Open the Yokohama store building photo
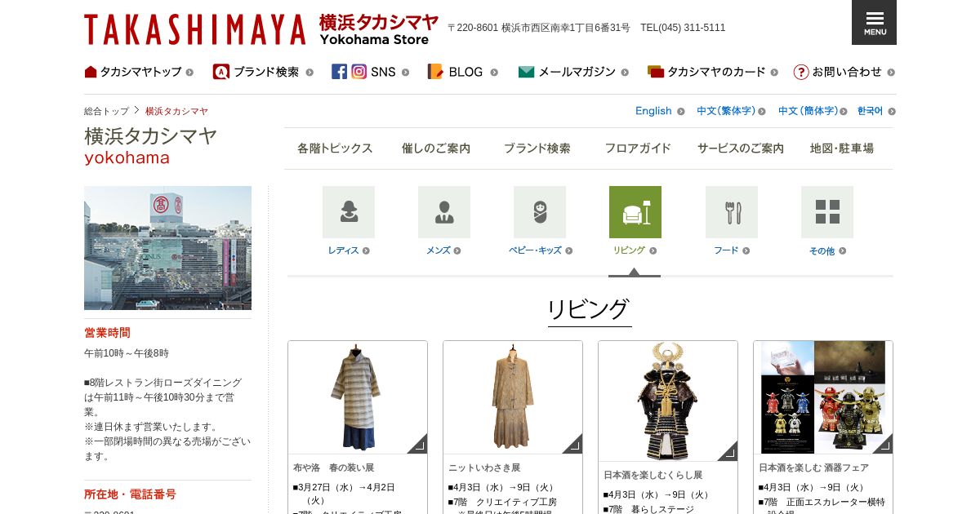The image size is (980, 514). (x=167, y=248)
